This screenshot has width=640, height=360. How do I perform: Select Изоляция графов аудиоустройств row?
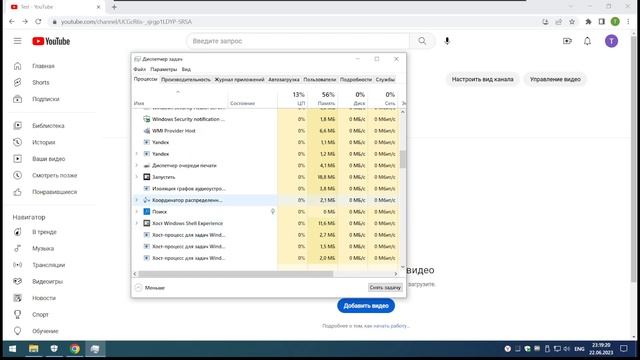pos(265,189)
